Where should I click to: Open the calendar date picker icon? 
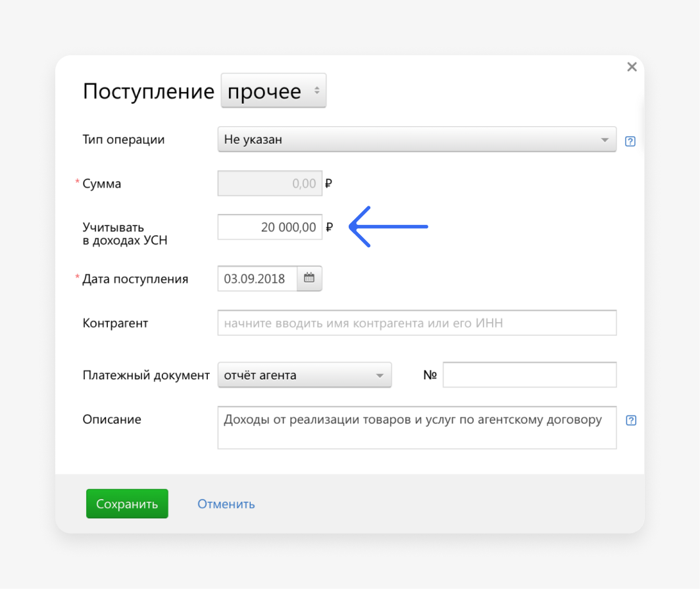(309, 279)
